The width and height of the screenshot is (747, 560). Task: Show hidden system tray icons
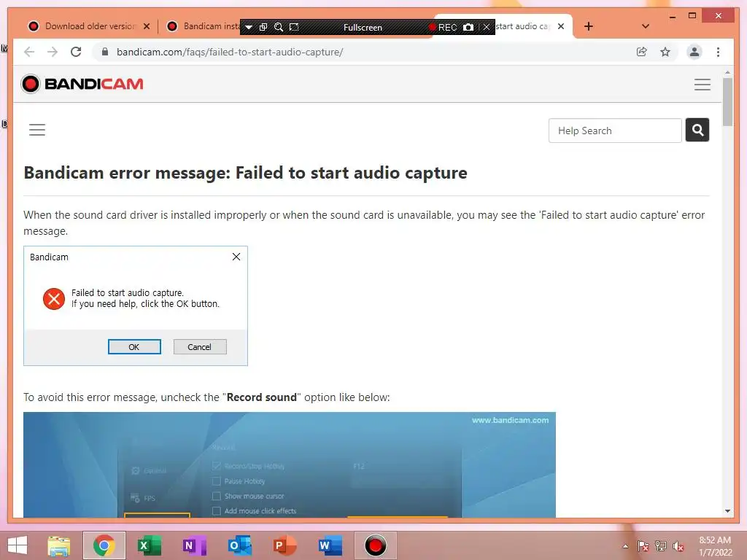coord(625,546)
